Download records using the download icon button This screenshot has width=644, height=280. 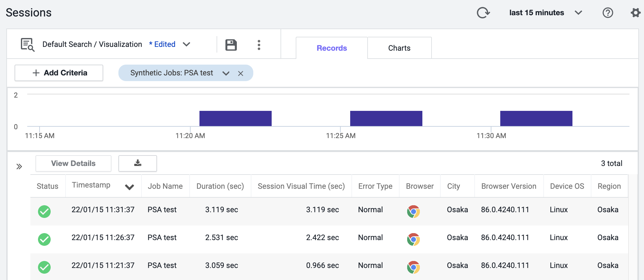tap(138, 163)
